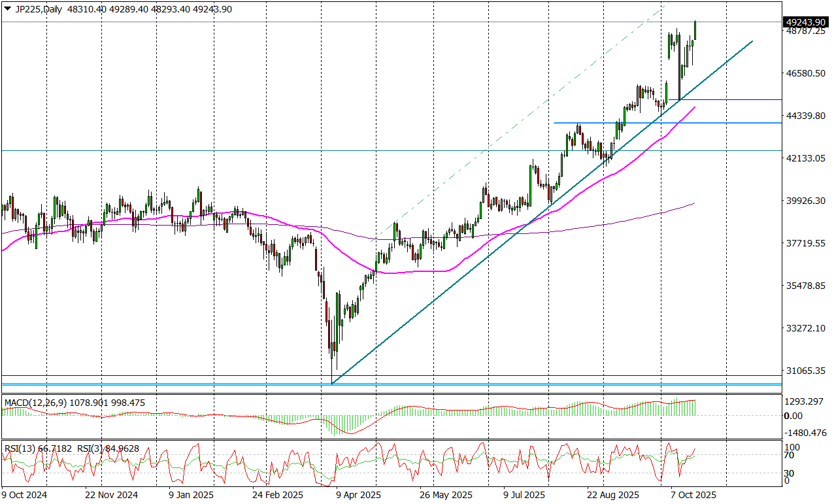Click the 9 Oct 2024 date label

click(x=24, y=495)
